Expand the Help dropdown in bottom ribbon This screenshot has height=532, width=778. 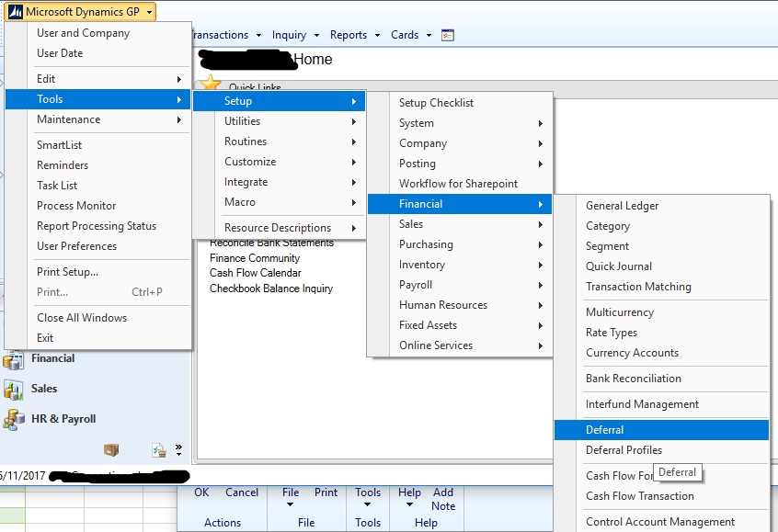pos(409,504)
